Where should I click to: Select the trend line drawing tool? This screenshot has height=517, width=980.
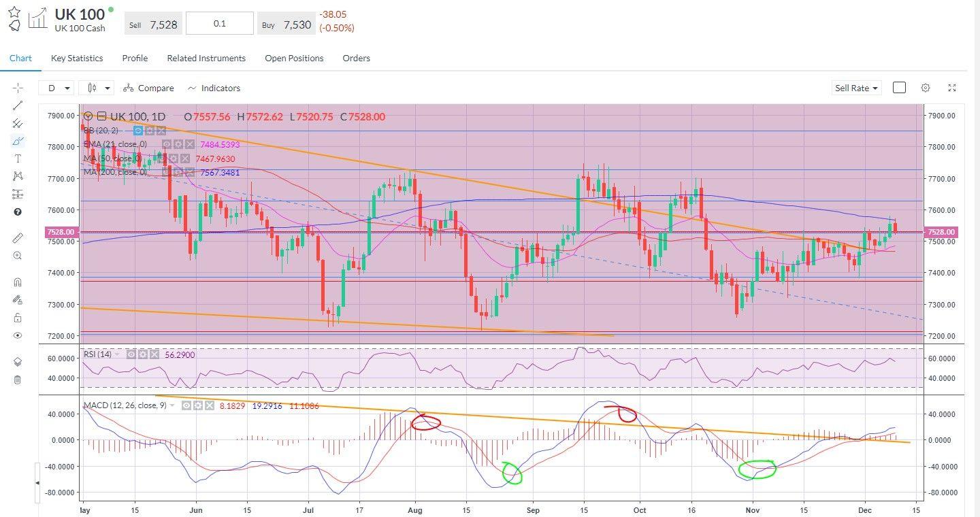[18, 105]
